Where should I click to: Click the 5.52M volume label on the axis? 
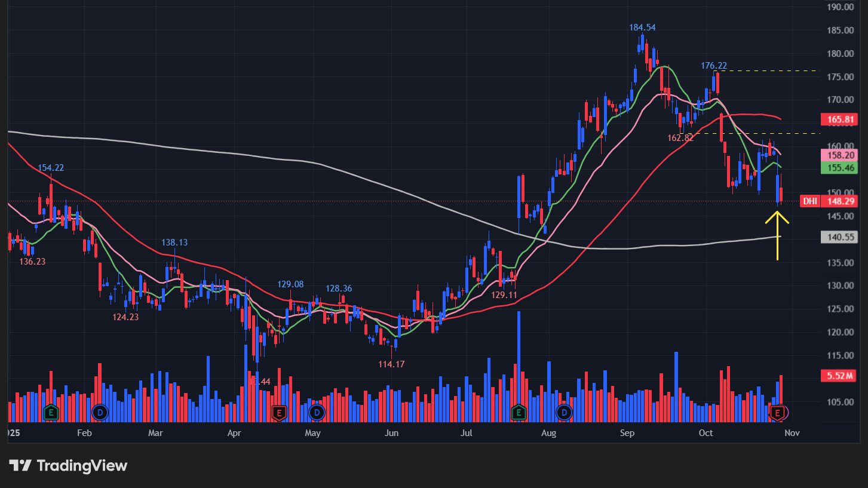point(839,376)
